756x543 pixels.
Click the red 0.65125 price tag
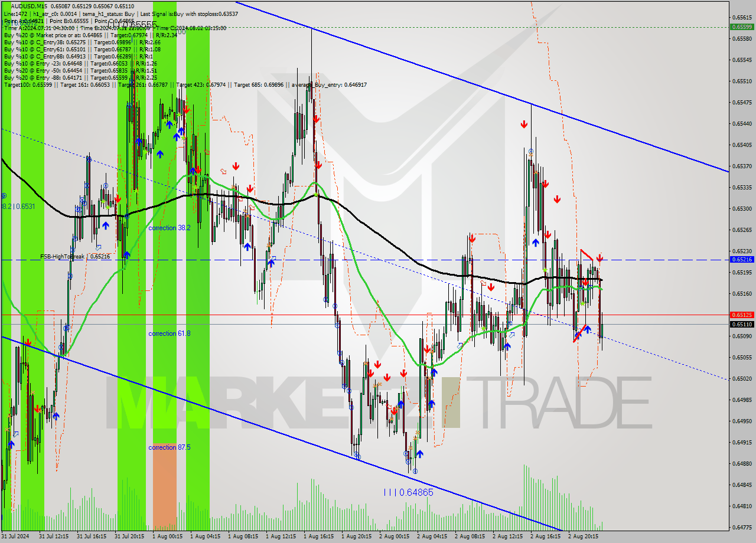pyautogui.click(x=741, y=315)
